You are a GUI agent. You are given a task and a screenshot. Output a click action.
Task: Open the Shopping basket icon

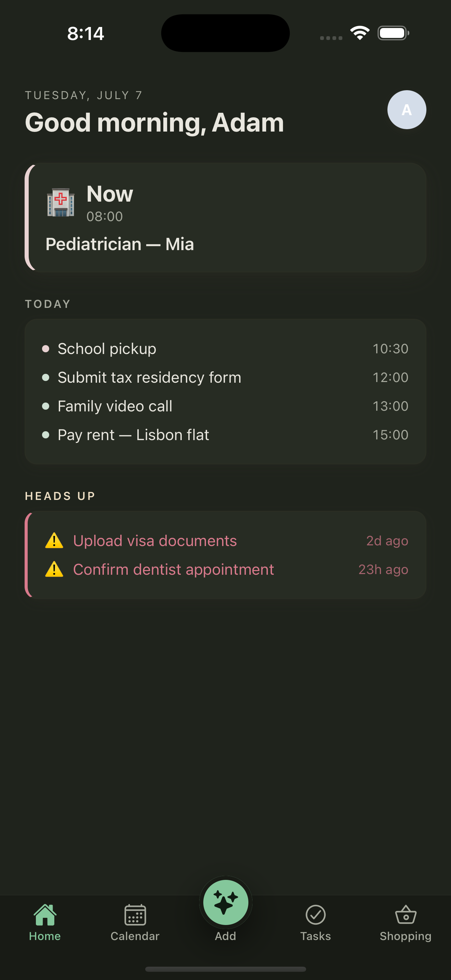coord(406,915)
